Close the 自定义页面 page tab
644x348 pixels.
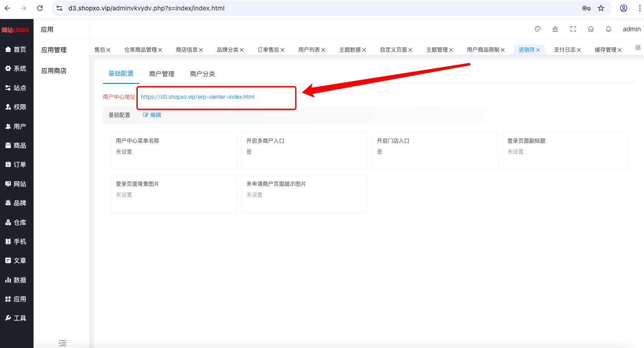tap(410, 50)
